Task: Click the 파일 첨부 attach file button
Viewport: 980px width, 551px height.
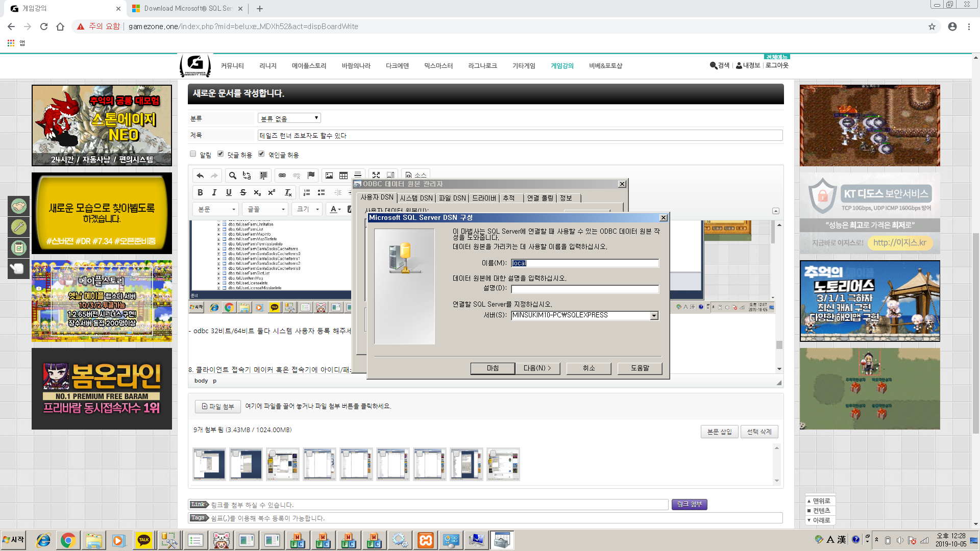Action: 218,407
